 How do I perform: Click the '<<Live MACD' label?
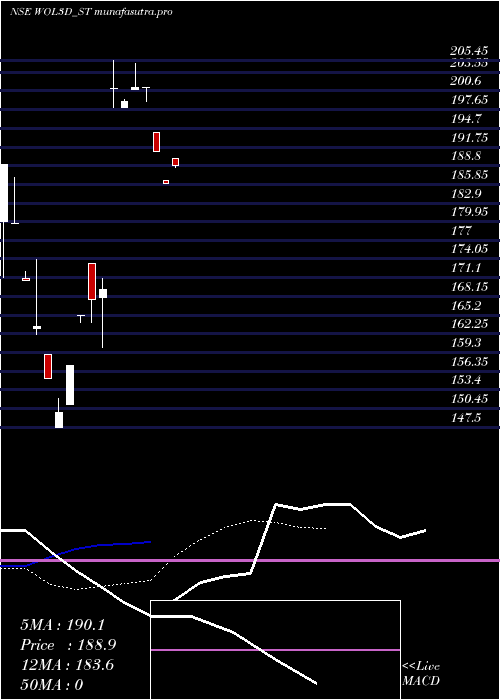[x=421, y=674]
